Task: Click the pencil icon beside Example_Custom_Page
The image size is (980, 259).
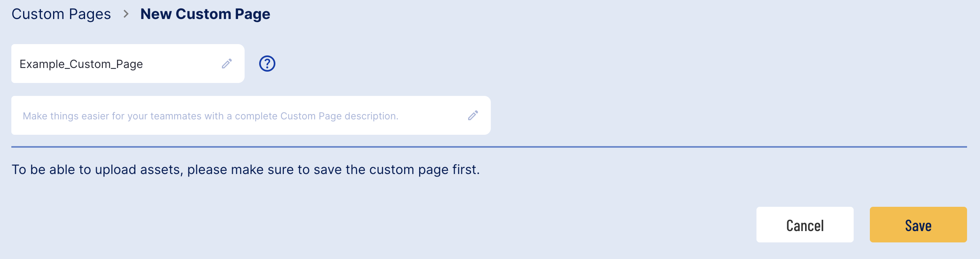Action: pyautogui.click(x=227, y=64)
